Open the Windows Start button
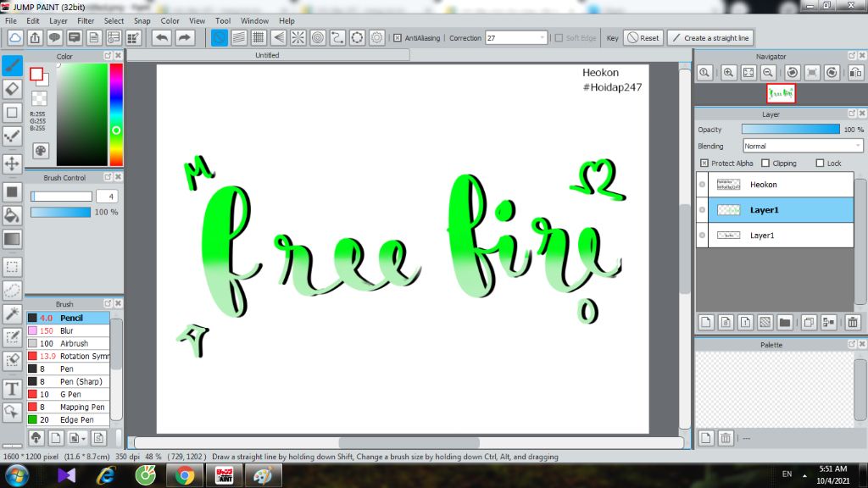868x488 pixels. pyautogui.click(x=17, y=475)
